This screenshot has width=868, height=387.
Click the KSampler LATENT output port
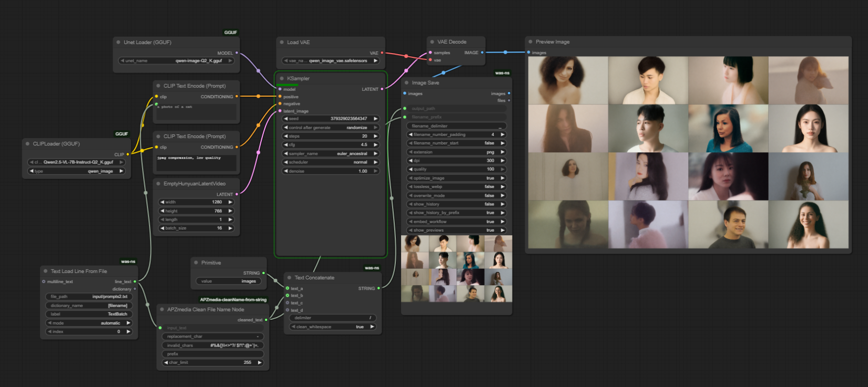point(382,89)
